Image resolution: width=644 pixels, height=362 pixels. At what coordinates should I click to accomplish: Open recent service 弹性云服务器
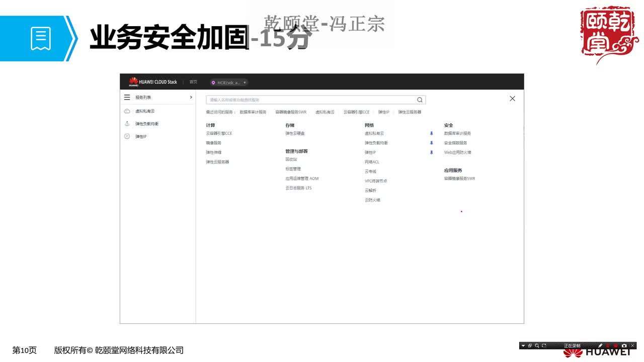(410, 112)
